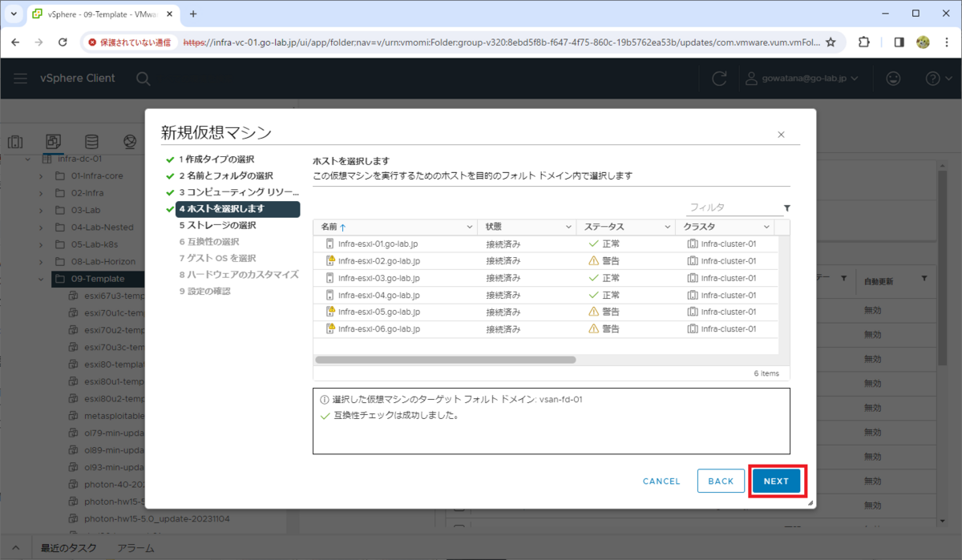Click the Chrome address bar URL

[501, 42]
